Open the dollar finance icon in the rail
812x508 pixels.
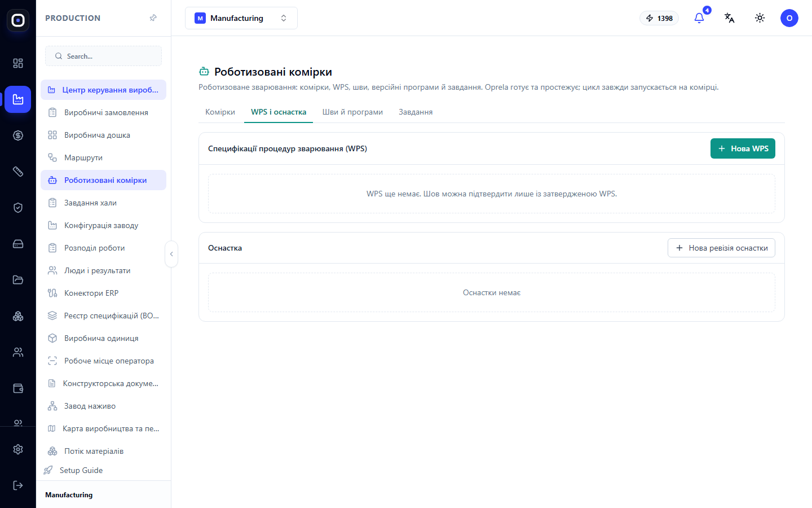tap(18, 135)
